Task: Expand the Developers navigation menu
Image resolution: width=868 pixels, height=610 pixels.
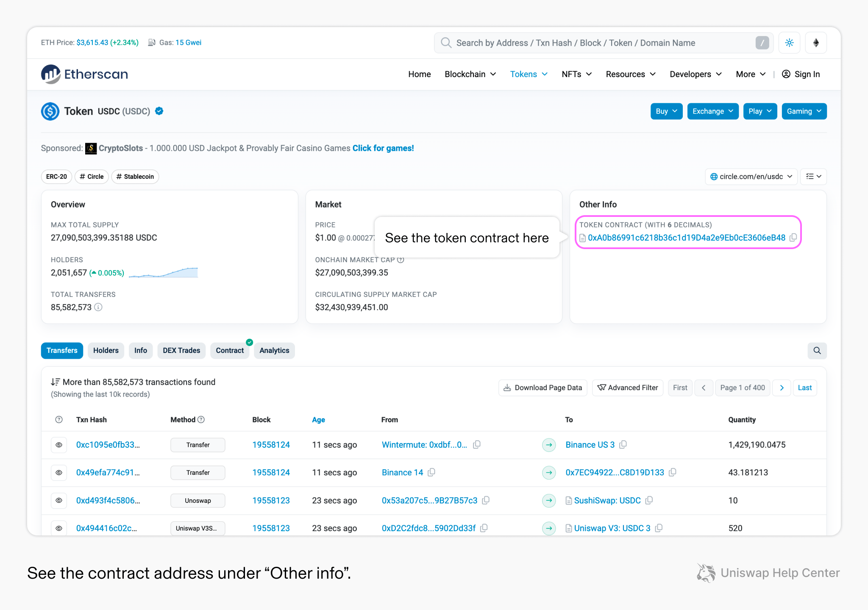Action: pyautogui.click(x=695, y=74)
